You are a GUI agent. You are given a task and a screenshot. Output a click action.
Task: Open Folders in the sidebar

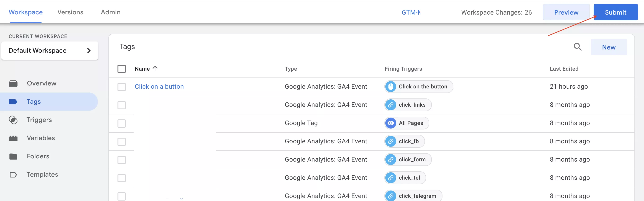point(38,156)
